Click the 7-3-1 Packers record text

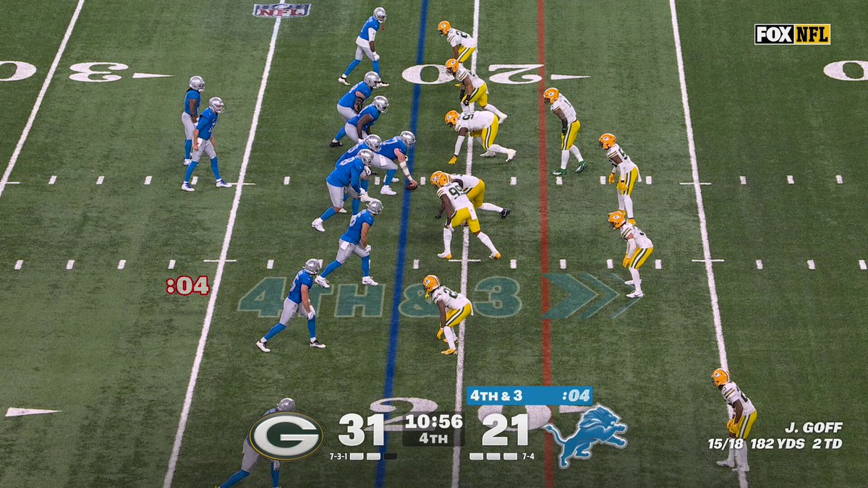click(x=337, y=456)
